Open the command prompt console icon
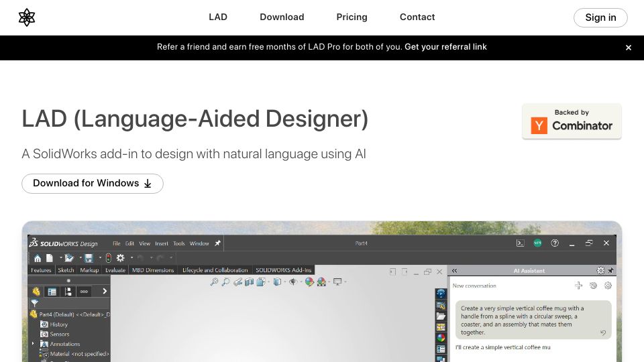 (x=520, y=243)
